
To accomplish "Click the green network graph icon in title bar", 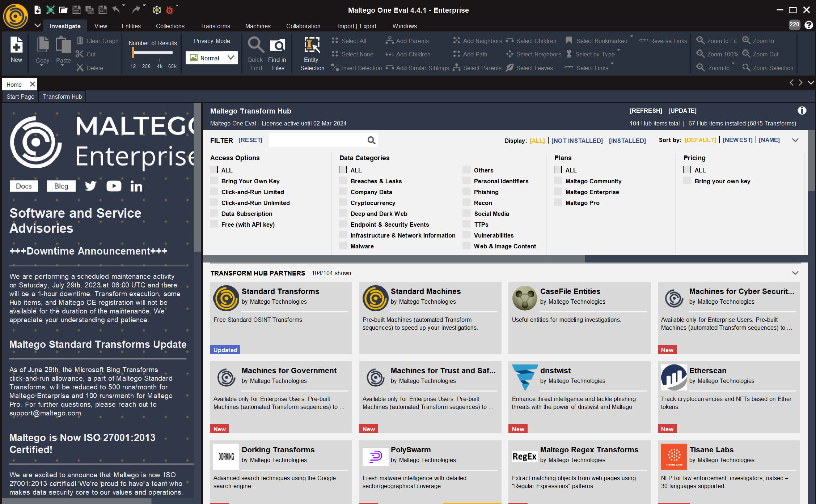I will (50, 10).
